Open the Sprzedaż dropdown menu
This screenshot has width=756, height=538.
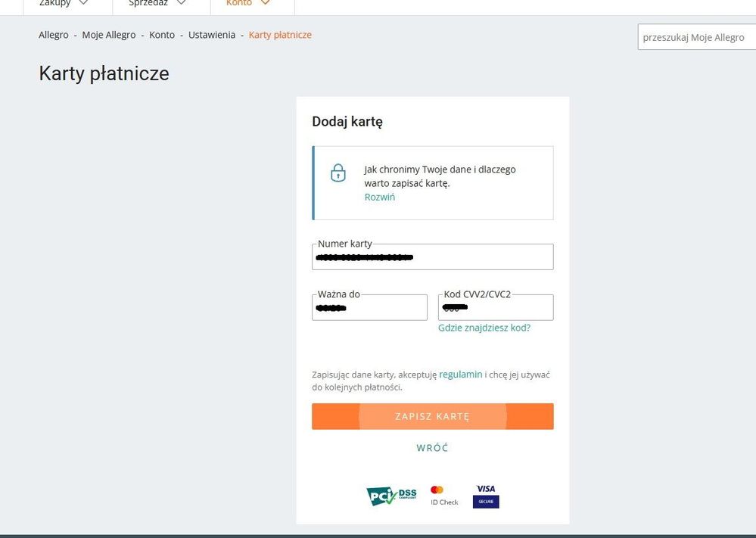click(x=157, y=3)
